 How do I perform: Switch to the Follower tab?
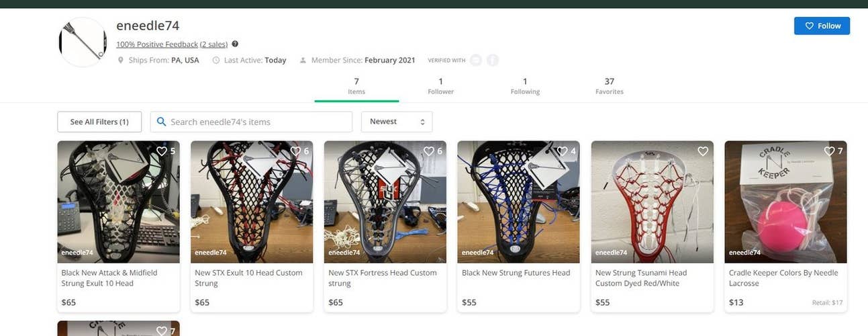(441, 86)
